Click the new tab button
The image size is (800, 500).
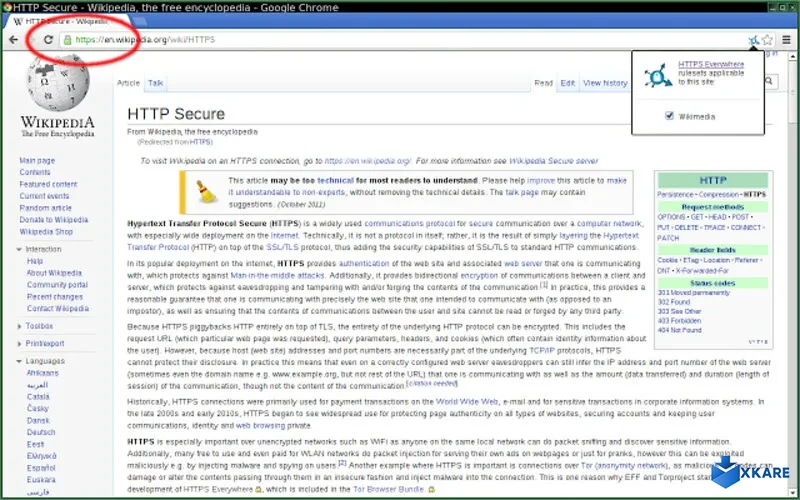(x=139, y=21)
